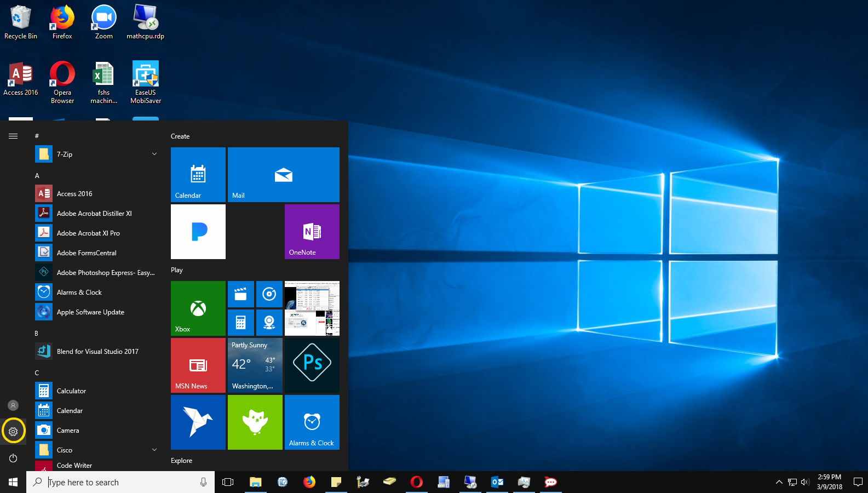
Task: Click the Windows Start button
Action: point(13,482)
